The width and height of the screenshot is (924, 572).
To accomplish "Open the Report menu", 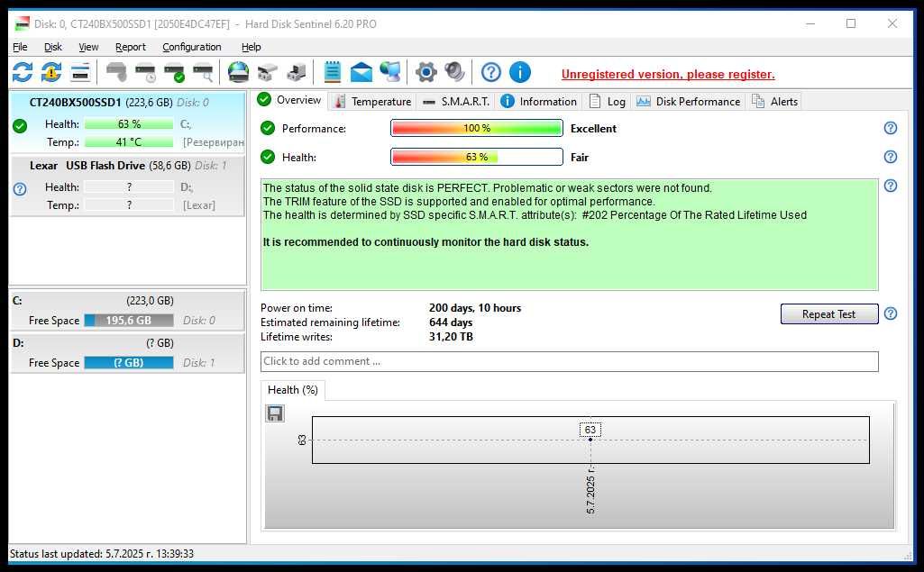I will [130, 47].
